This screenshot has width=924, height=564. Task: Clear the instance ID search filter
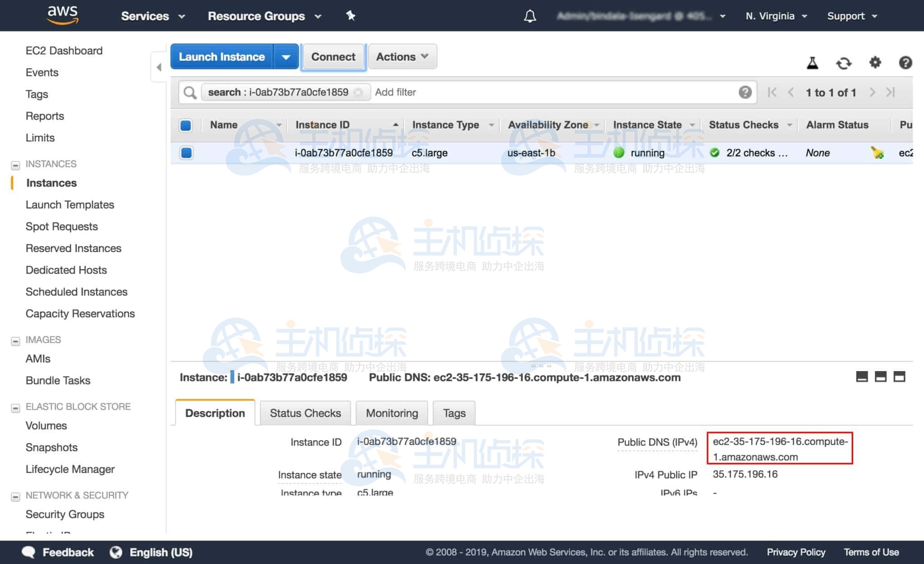pos(359,92)
